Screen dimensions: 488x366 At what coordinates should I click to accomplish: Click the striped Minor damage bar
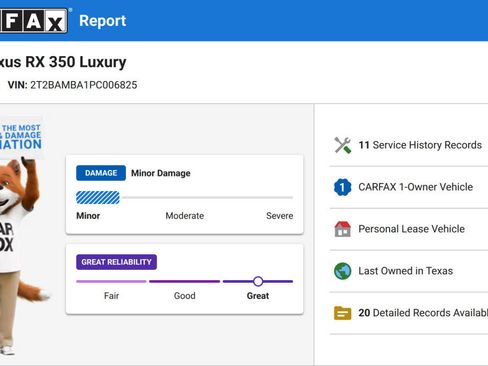(x=98, y=198)
